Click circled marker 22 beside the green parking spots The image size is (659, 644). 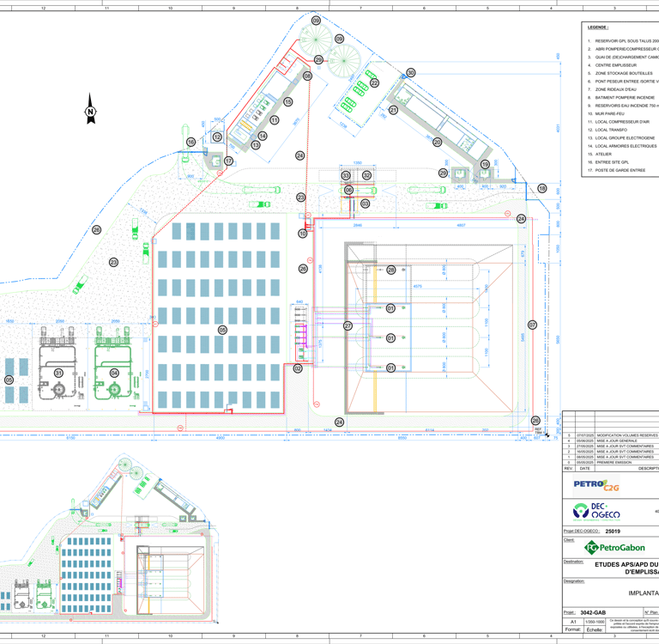pyautogui.click(x=374, y=83)
